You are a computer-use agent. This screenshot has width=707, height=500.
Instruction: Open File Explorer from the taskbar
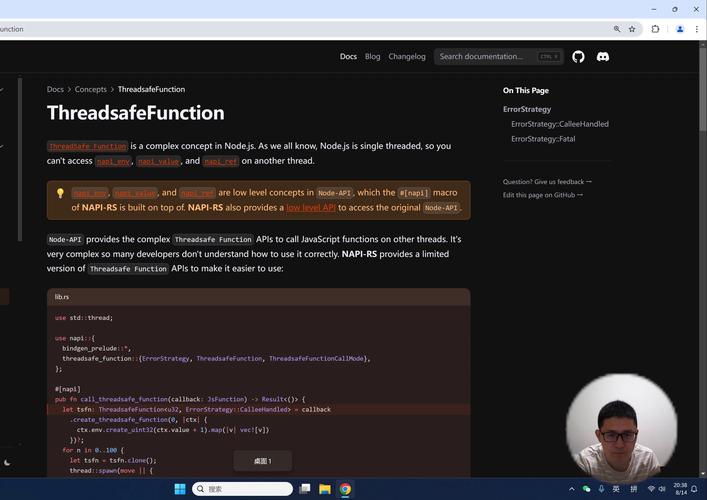point(325,489)
